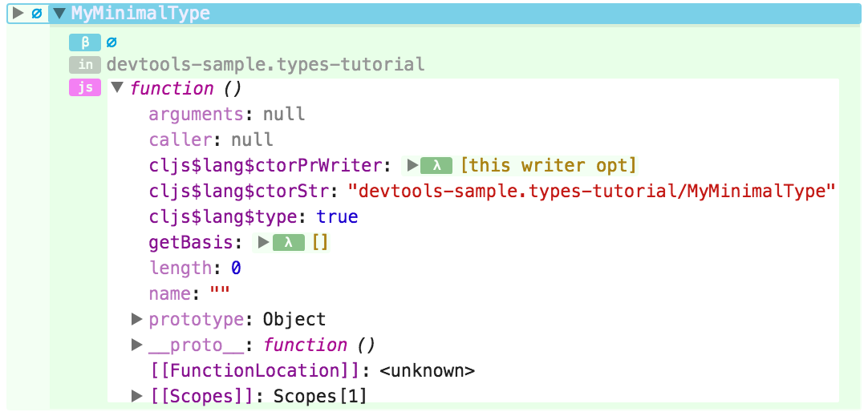Click the empty string value of name
Screen dimensions: 868x412
pos(220,292)
